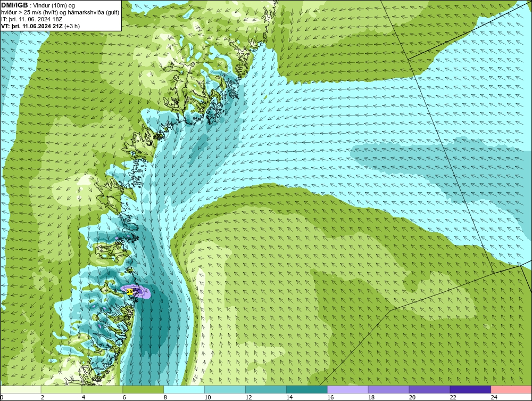Click the yellow 29 max gust label
The height and width of the screenshot is (401, 532).
coord(130,291)
